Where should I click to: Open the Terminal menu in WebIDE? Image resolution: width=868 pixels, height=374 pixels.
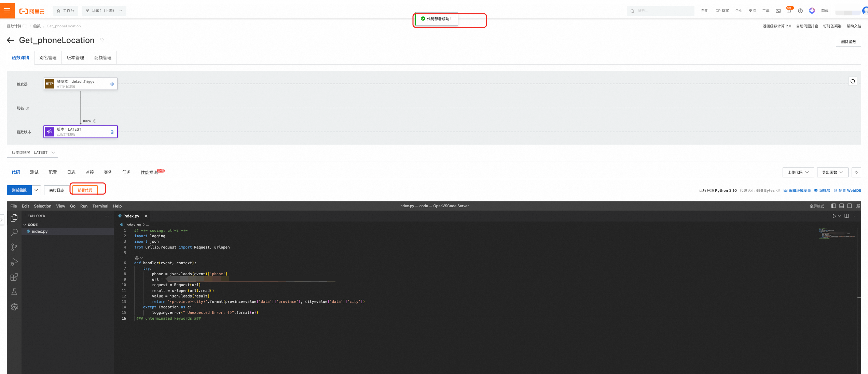click(x=100, y=206)
